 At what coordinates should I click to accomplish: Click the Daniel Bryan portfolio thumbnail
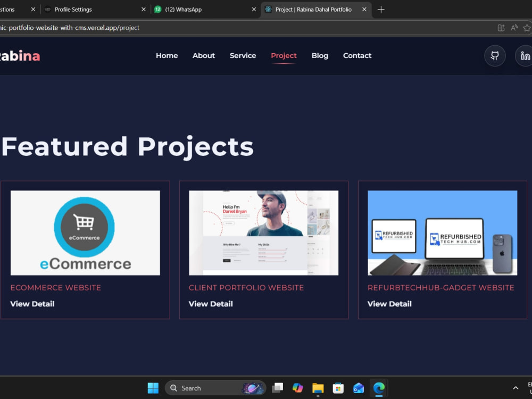tap(264, 233)
